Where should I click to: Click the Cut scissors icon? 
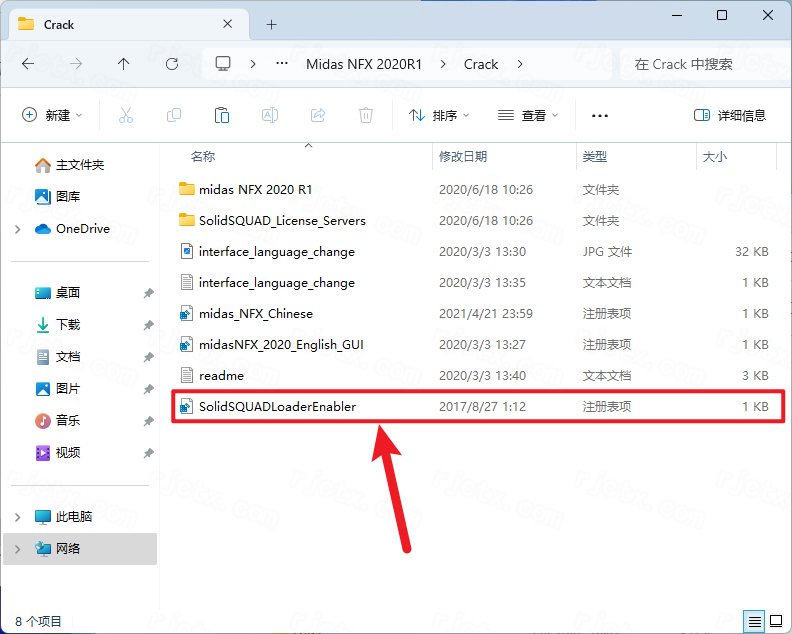click(x=126, y=115)
